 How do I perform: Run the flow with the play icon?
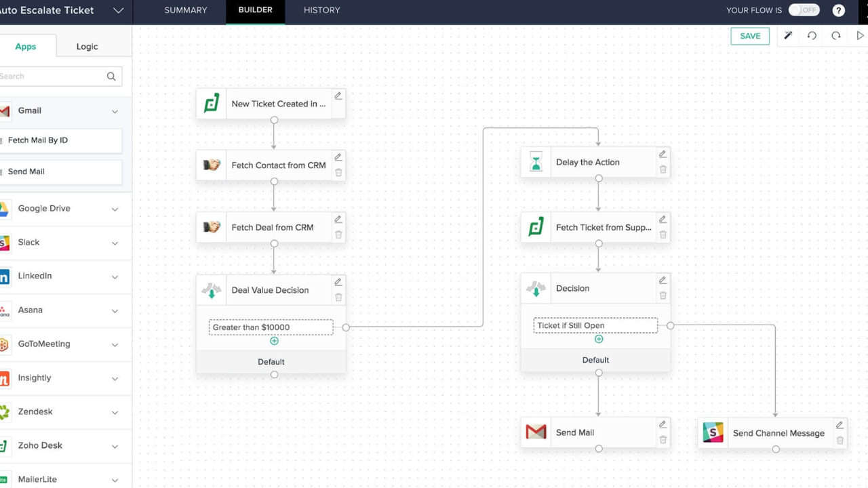[x=861, y=36]
